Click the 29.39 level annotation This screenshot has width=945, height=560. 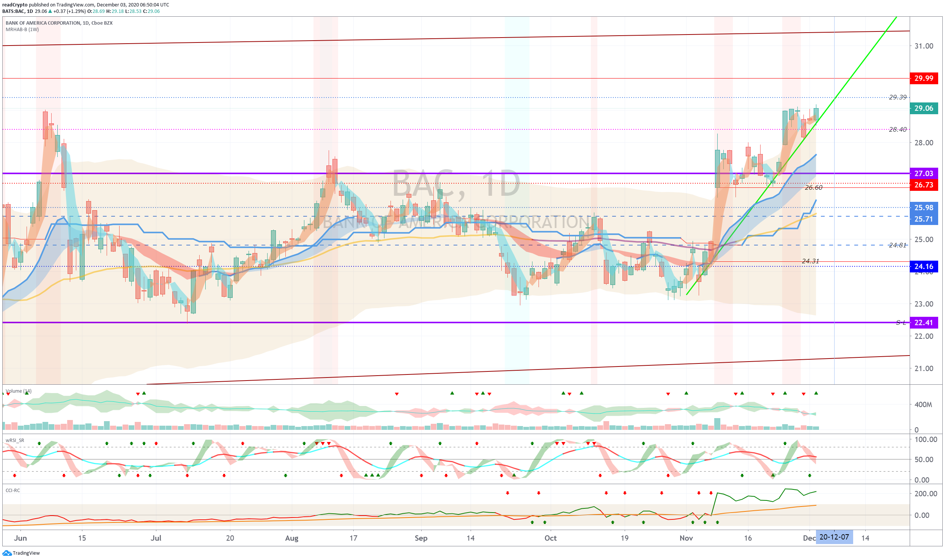point(898,97)
